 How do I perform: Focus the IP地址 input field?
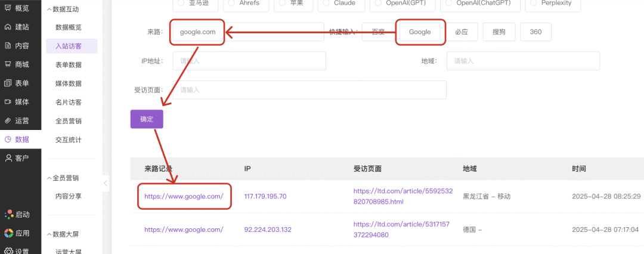point(249,61)
